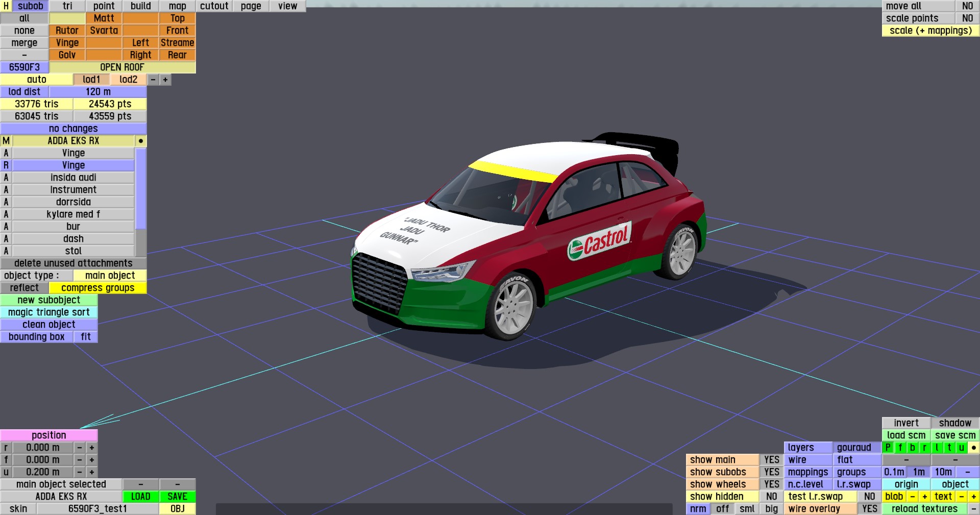Screen dimensions: 980x515
Task: Select the sml normals size button
Action: coord(747,509)
